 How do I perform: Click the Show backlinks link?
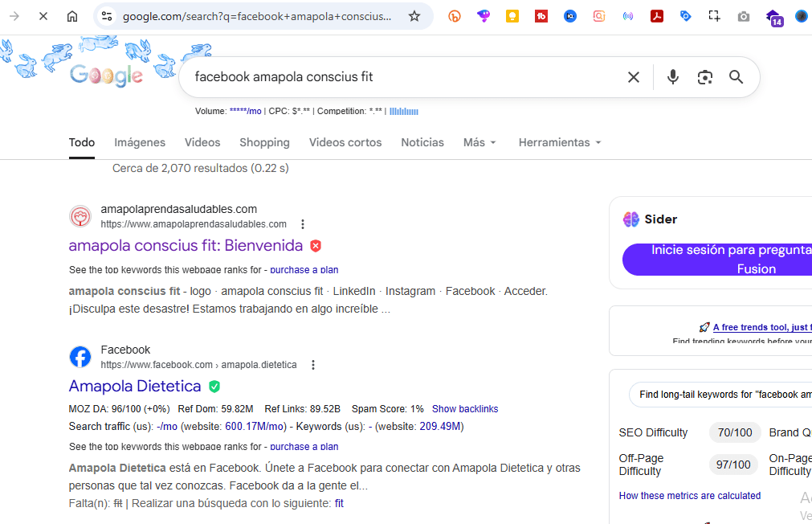[x=465, y=409]
